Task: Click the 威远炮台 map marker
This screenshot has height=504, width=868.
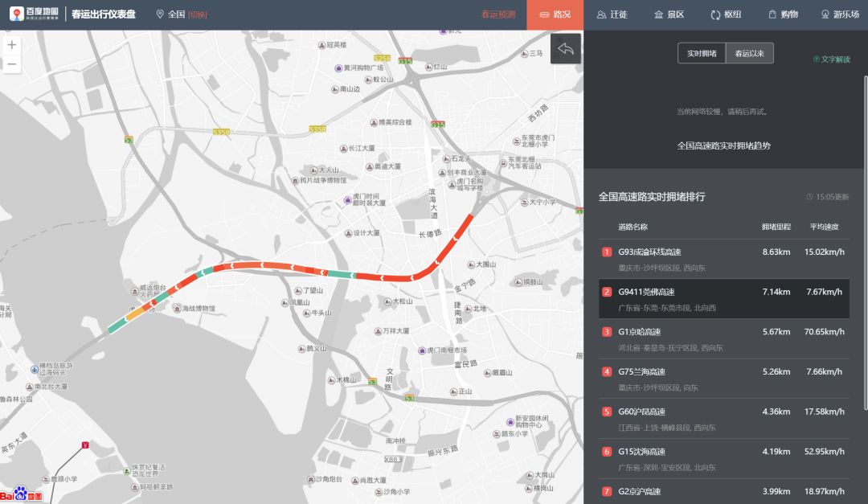Action: [x=134, y=291]
